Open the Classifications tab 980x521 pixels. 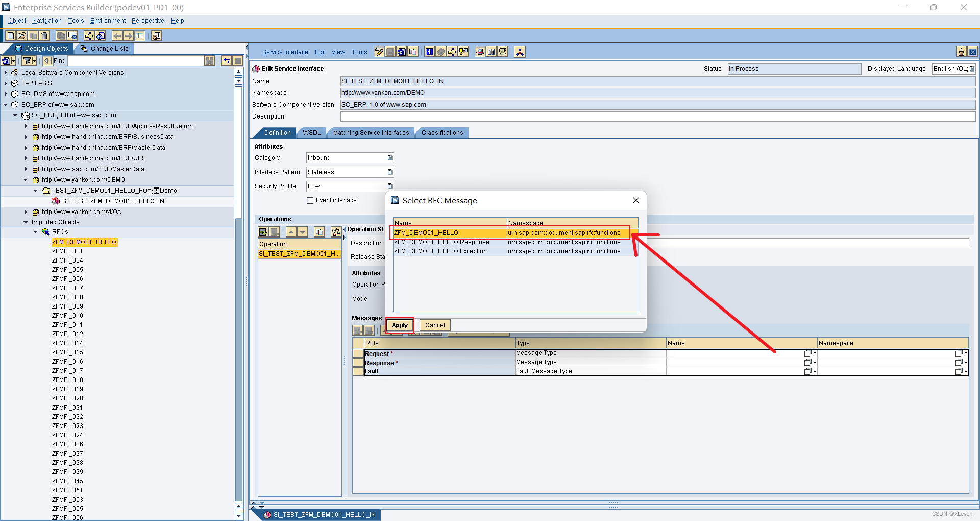click(x=442, y=133)
